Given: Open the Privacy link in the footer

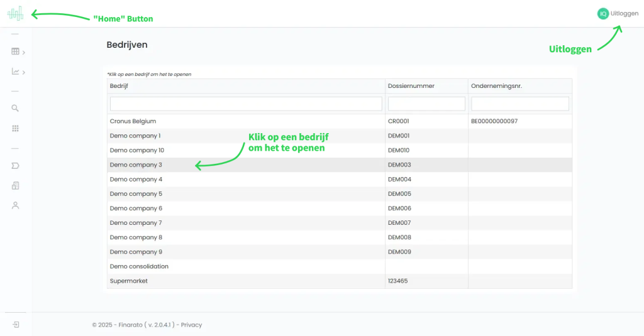Looking at the screenshot, I should pos(192,325).
